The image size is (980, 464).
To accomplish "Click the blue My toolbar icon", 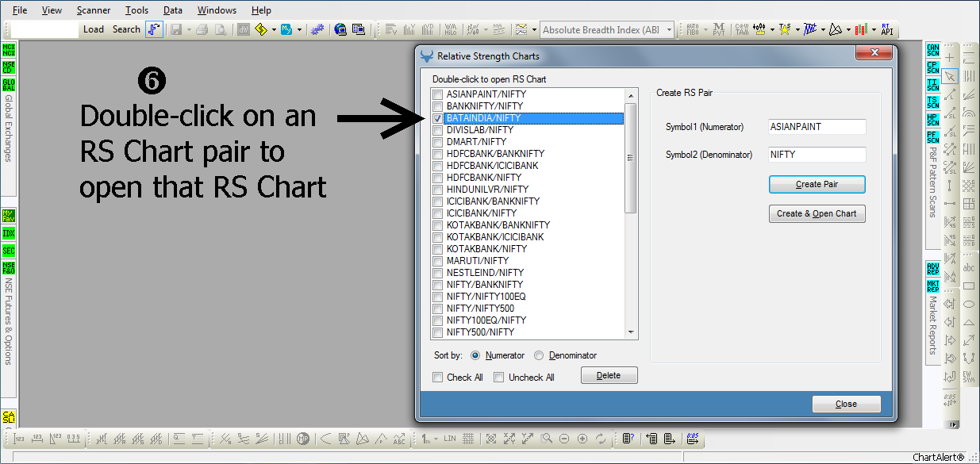I will [286, 29].
